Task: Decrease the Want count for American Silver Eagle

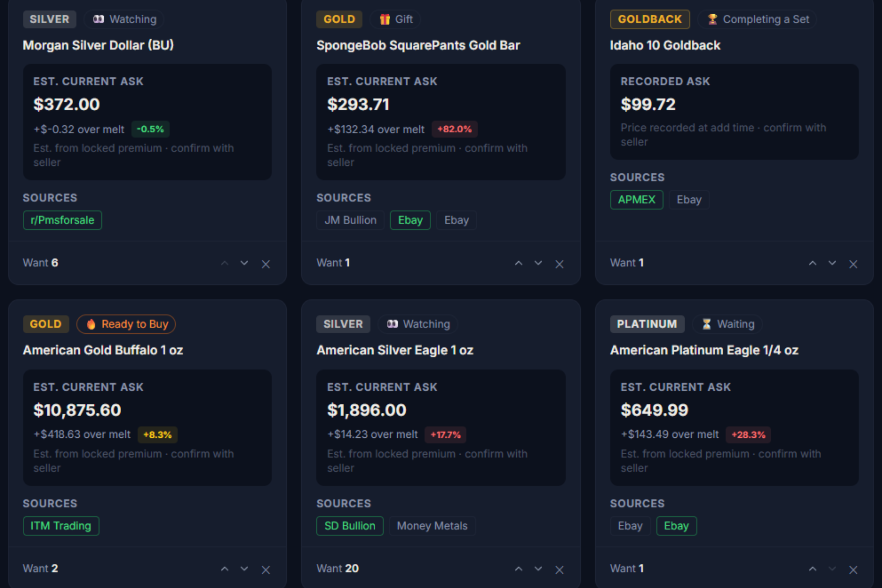Action: point(538,569)
